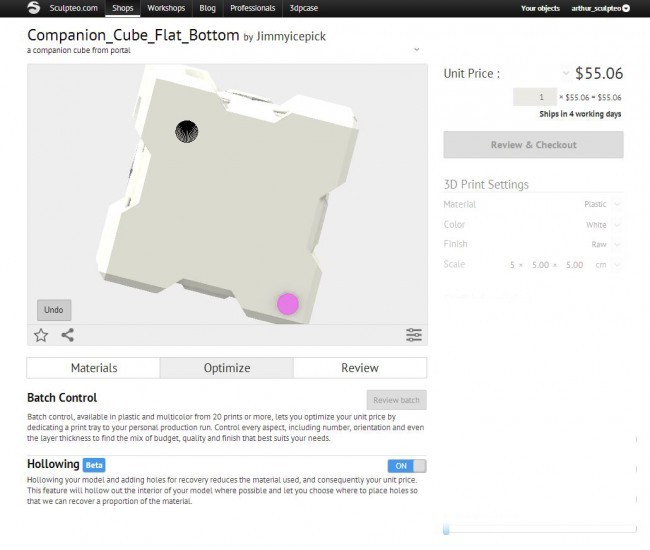Expand the model description chevron

click(x=417, y=50)
